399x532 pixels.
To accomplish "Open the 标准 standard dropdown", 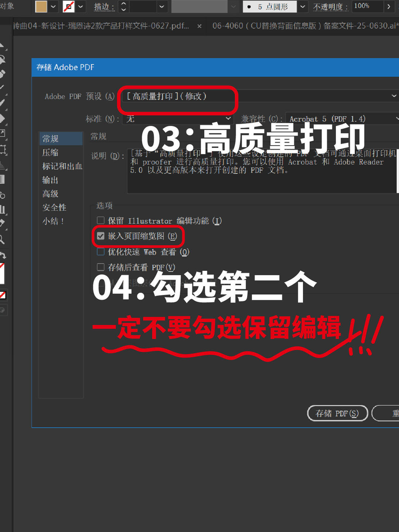I will (x=178, y=119).
